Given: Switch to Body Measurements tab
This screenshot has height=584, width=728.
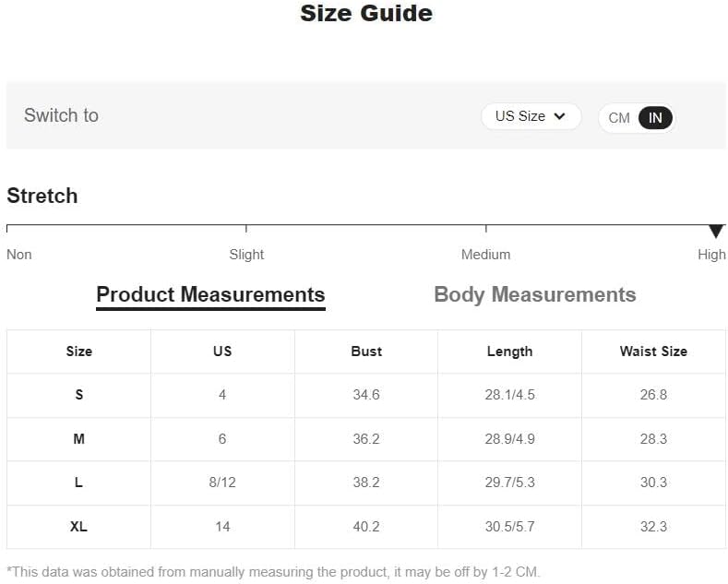Looking at the screenshot, I should click(x=534, y=294).
